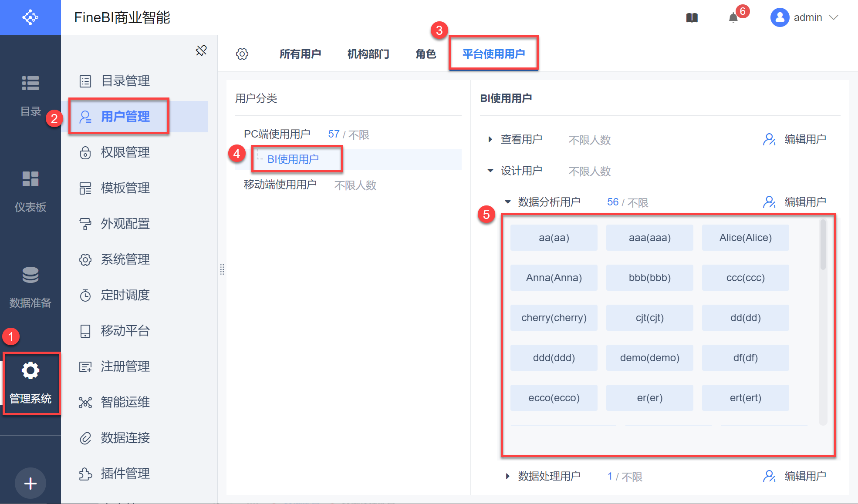Click the user list vertical scrollbar
This screenshot has width=858, height=504.
click(x=823, y=245)
